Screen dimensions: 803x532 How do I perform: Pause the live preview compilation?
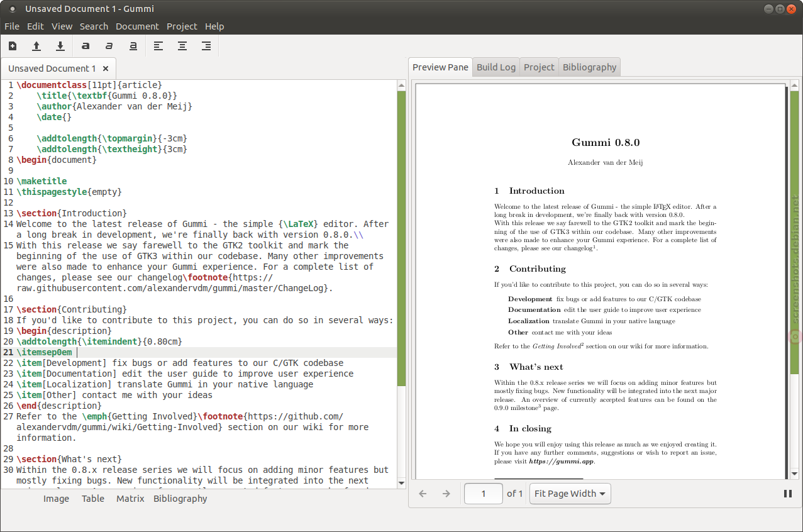tap(787, 494)
